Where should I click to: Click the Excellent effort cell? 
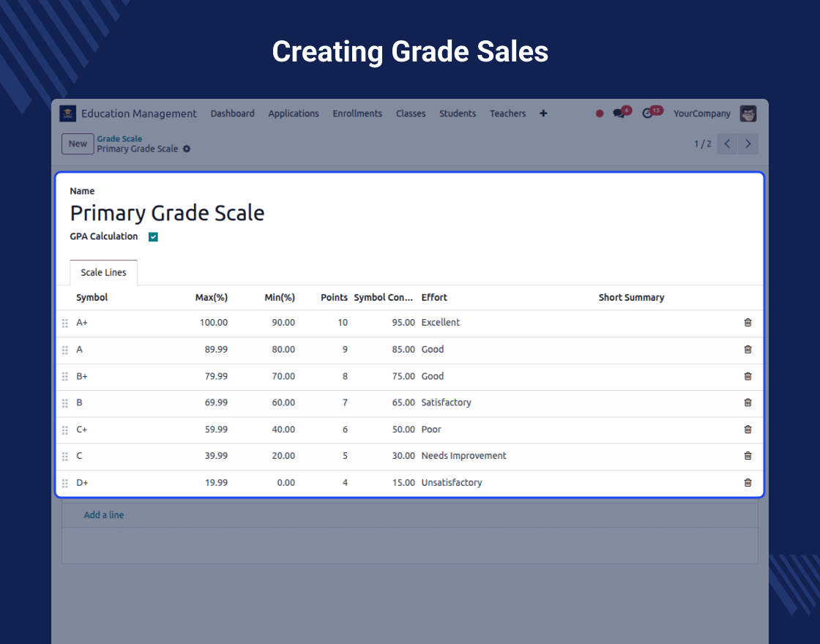coord(440,323)
